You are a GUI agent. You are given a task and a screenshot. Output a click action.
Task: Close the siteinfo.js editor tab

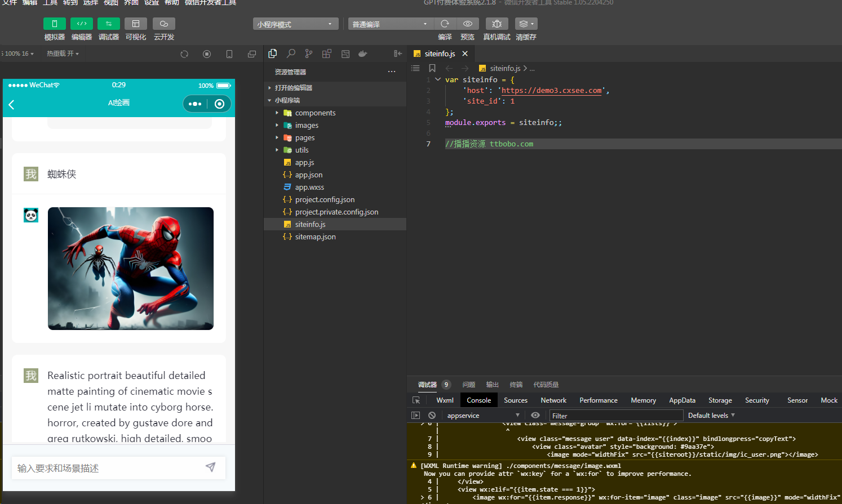[465, 53]
